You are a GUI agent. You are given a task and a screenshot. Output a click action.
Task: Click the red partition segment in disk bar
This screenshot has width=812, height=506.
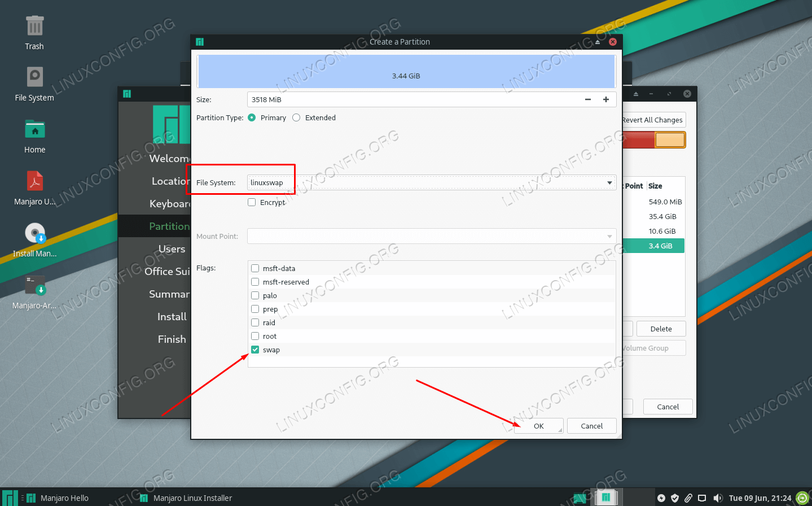(x=638, y=139)
